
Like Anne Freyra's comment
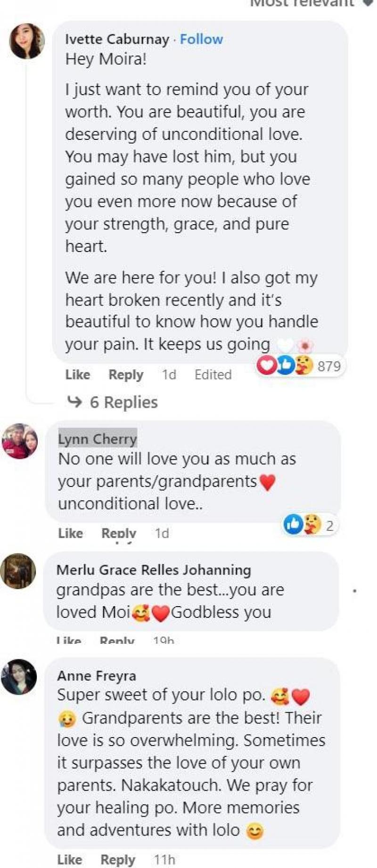(x=70, y=860)
